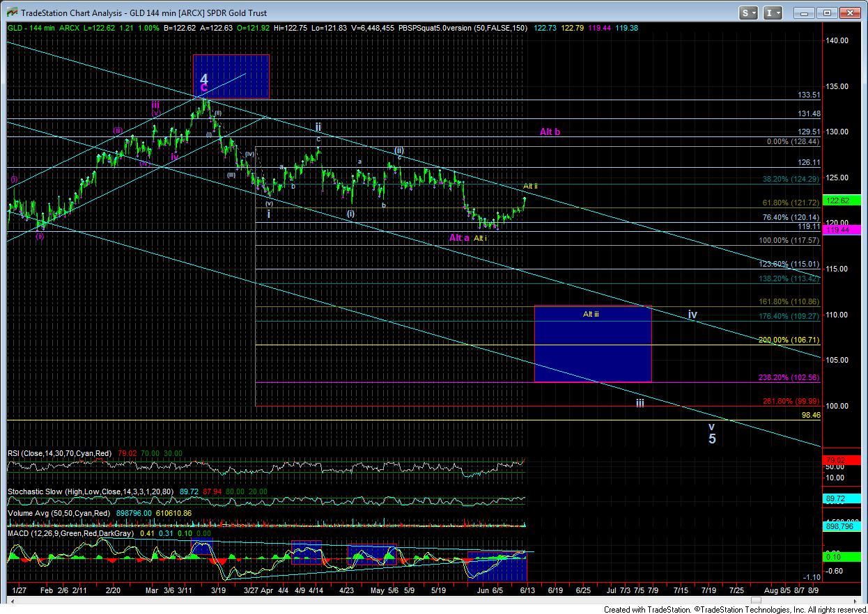Select the Stochastic Slow indicator label

coord(91,492)
